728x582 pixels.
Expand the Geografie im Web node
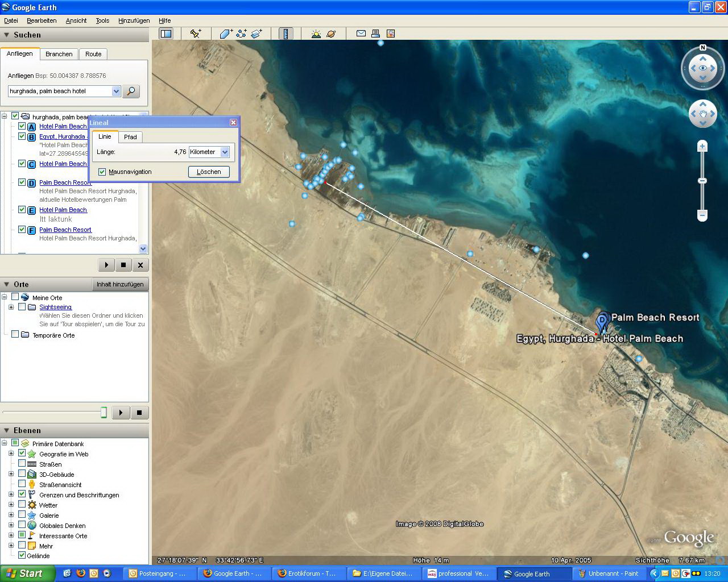point(11,454)
